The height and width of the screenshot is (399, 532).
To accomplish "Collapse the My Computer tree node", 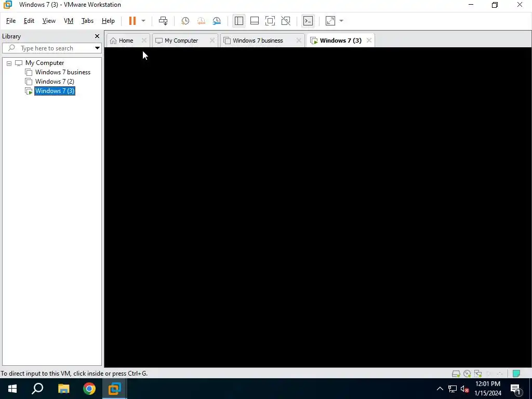I will (9, 63).
